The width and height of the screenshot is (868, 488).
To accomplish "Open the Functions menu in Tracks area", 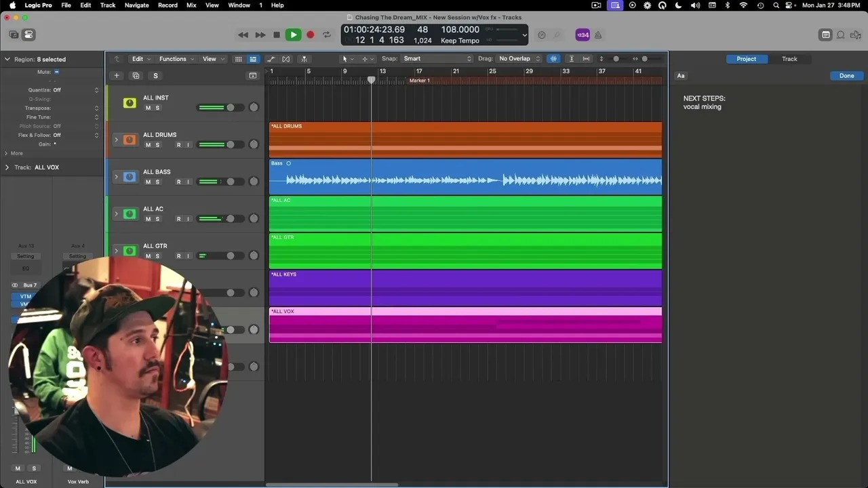I will point(176,59).
